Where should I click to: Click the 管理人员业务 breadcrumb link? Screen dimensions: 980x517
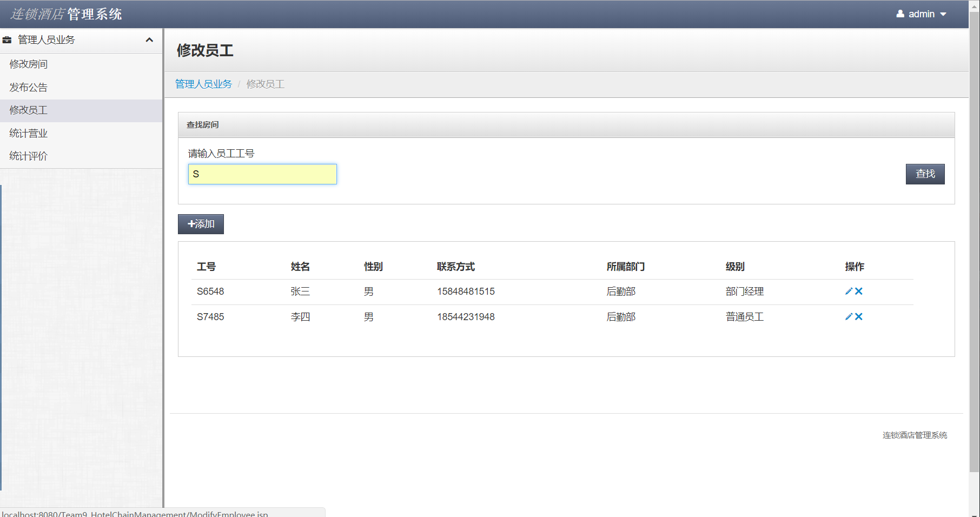203,84
